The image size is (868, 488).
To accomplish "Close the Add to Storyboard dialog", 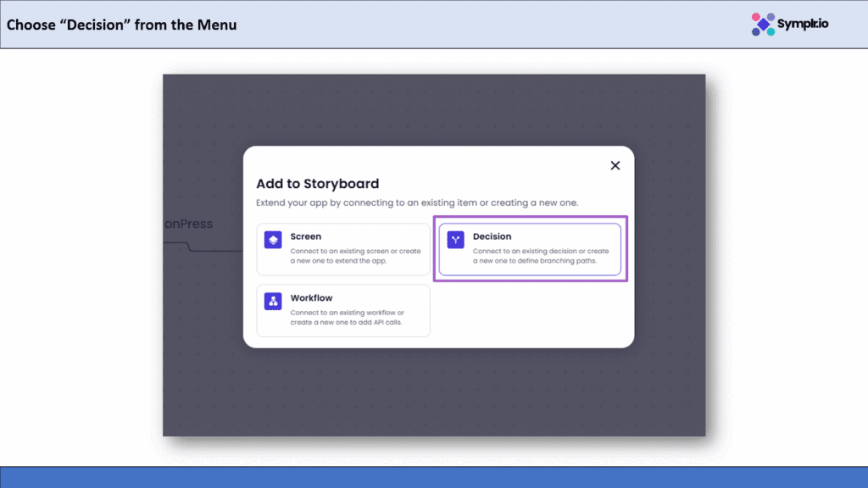I will coord(615,165).
